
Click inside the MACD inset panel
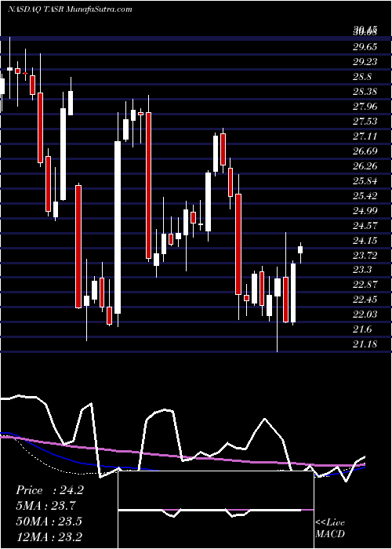[216, 510]
